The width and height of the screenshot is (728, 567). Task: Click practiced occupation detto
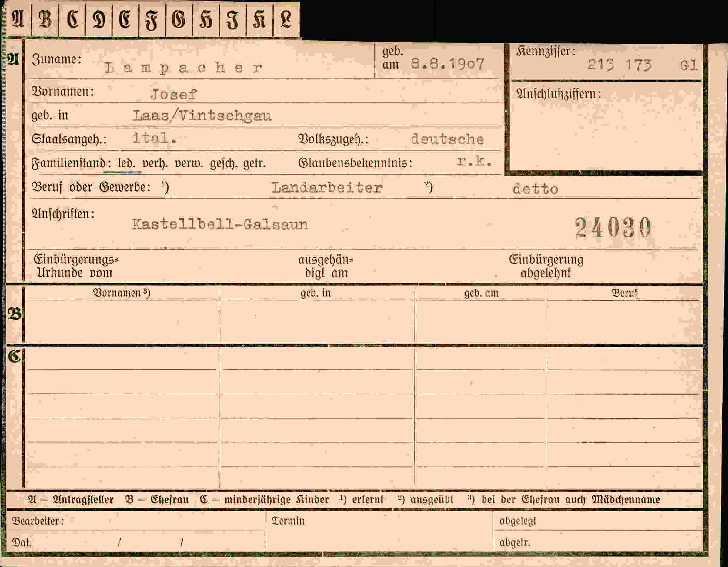tap(535, 190)
